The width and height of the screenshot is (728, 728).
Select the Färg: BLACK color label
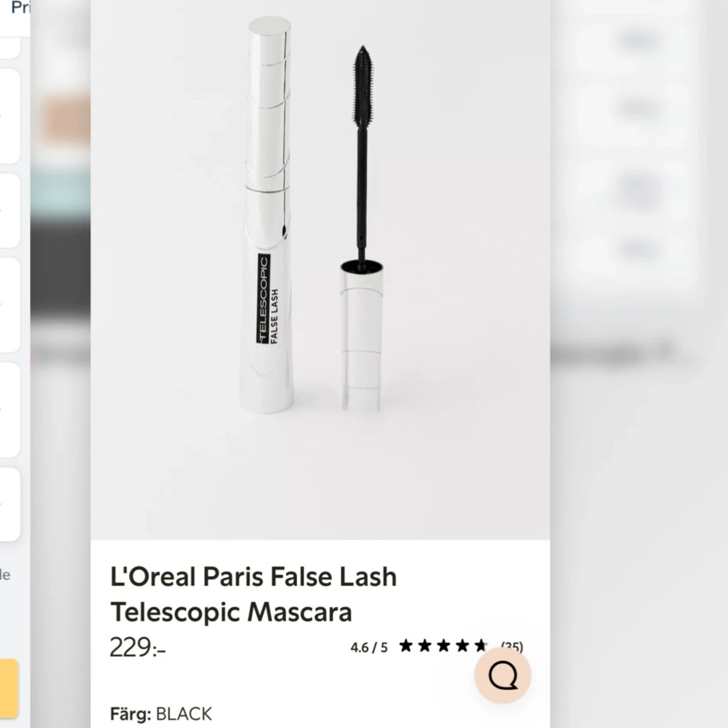[x=161, y=714]
